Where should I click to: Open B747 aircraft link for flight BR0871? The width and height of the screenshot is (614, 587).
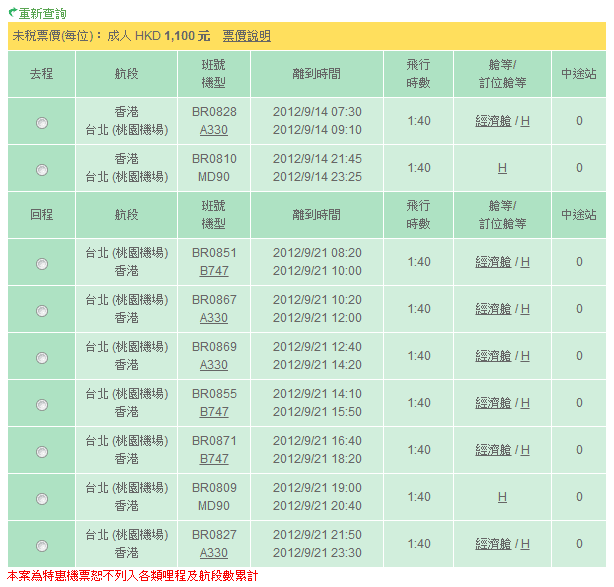pyautogui.click(x=214, y=459)
